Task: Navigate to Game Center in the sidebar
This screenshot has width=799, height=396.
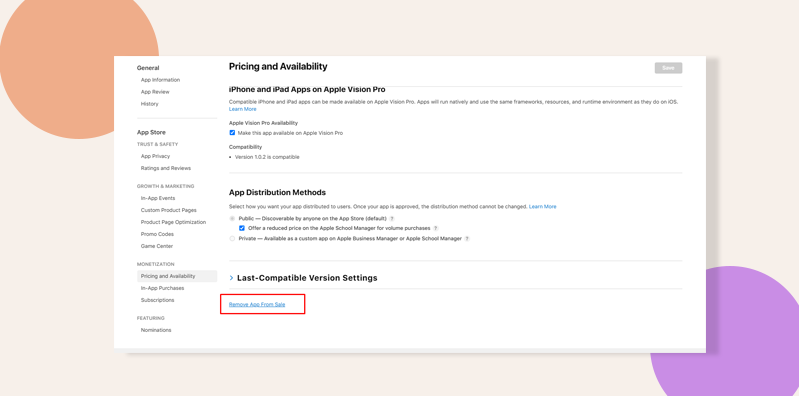Action: point(157,246)
